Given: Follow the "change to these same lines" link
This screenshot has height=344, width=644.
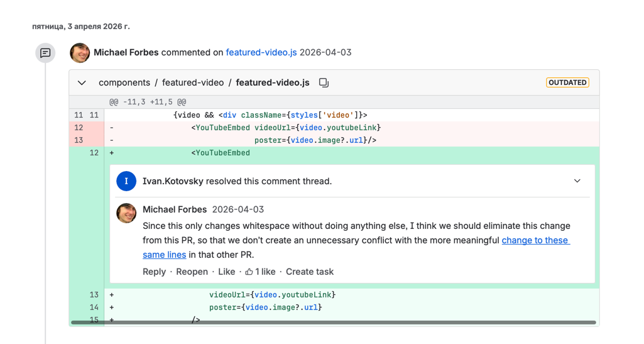Looking at the screenshot, I should (x=535, y=240).
